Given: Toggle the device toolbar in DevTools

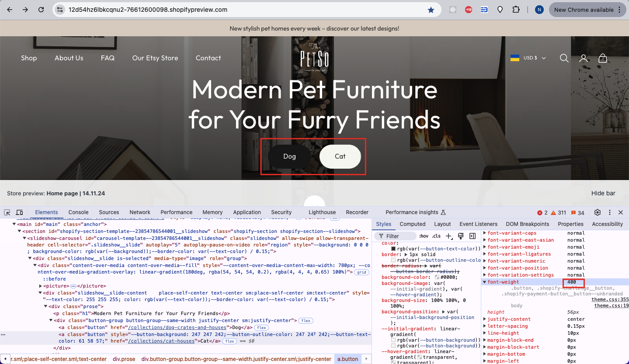Looking at the screenshot, I should pos(19,212).
